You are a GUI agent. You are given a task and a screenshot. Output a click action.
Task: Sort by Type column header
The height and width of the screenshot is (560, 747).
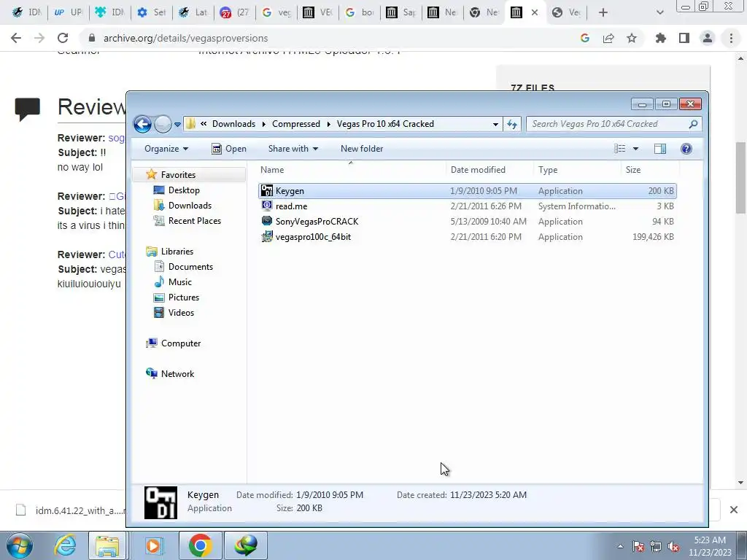tap(577, 169)
